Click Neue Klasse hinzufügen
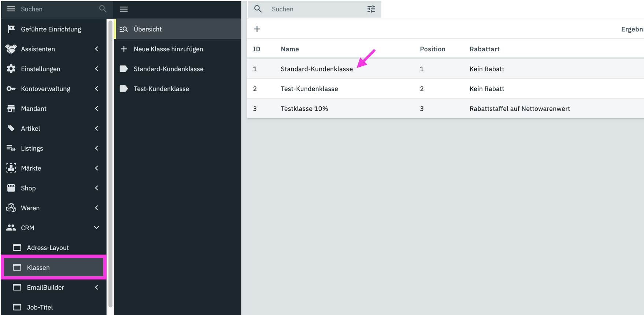The image size is (644, 315). click(x=168, y=49)
